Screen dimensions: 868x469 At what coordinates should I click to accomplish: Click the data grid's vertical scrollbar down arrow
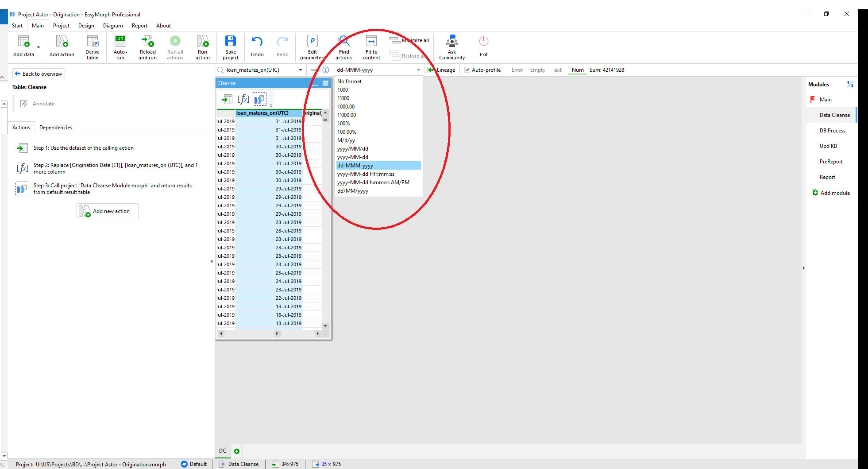325,326
